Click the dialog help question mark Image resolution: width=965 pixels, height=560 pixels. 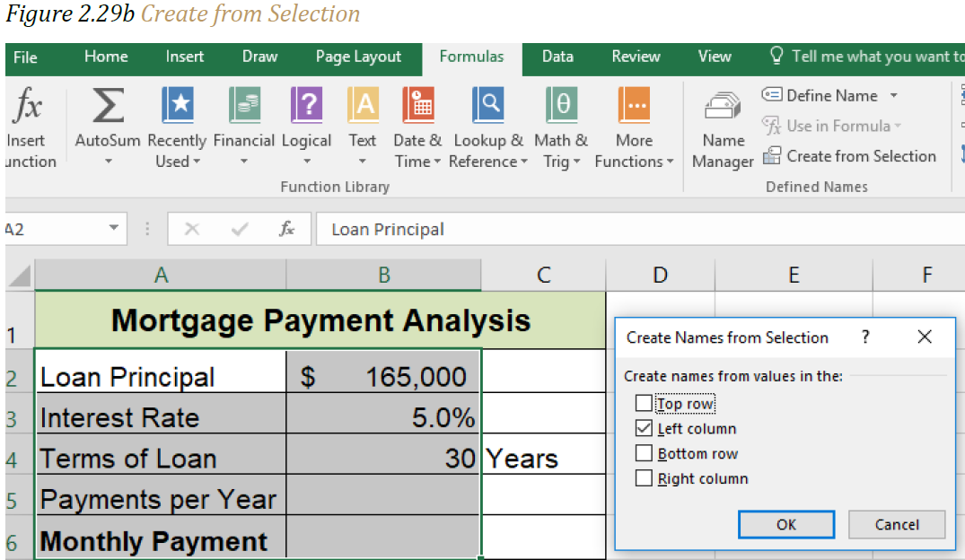coord(865,337)
